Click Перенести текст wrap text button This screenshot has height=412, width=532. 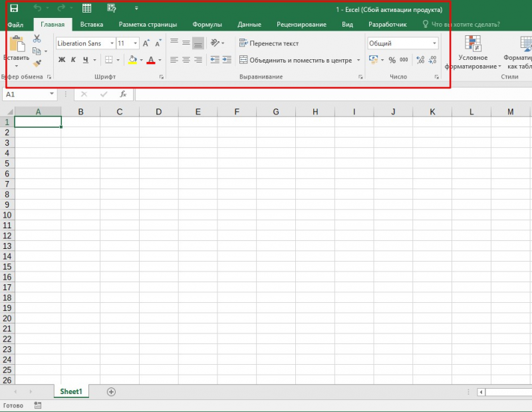click(x=269, y=43)
